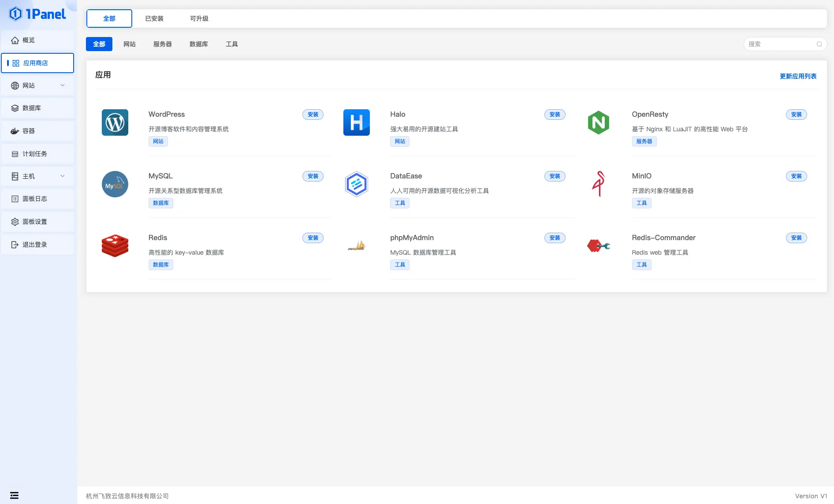Click the Version V1 footer label
Viewport: 834px width, 504px height.
(x=811, y=496)
